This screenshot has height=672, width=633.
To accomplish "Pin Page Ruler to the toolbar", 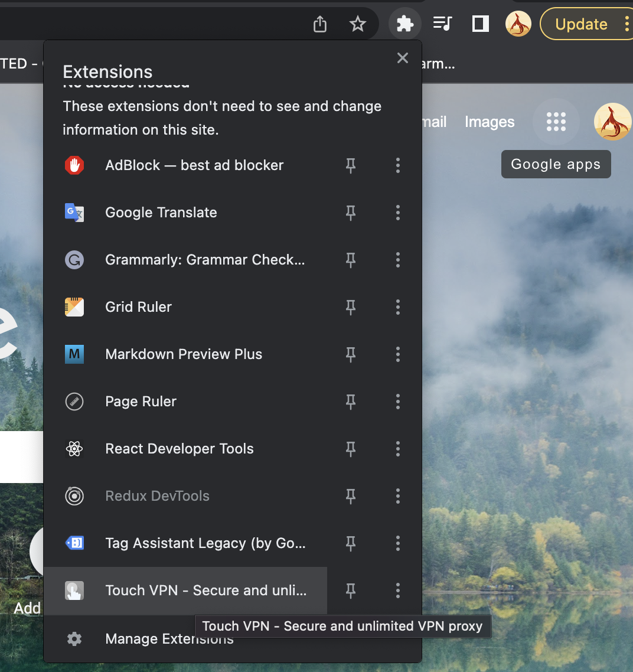I will pos(351,402).
